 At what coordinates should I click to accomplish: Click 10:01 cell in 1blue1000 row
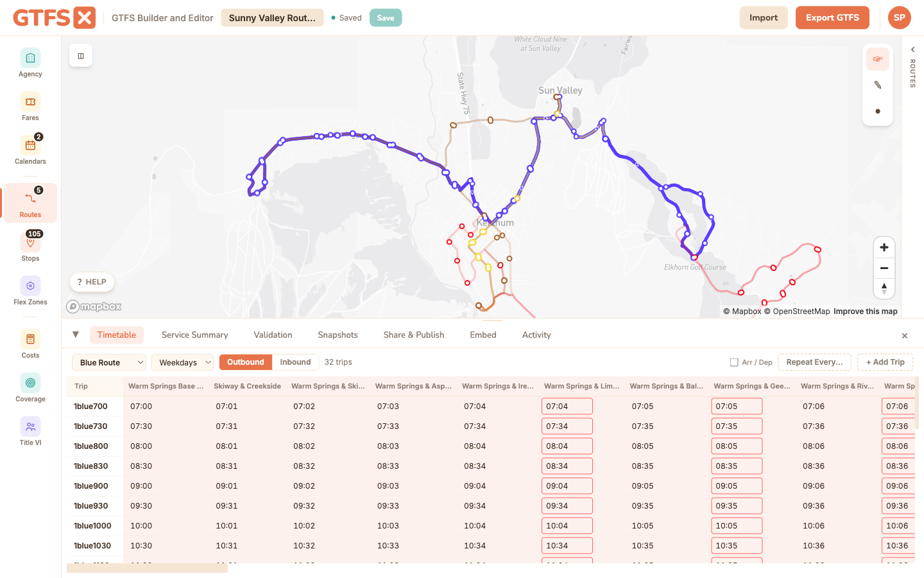pos(227,525)
